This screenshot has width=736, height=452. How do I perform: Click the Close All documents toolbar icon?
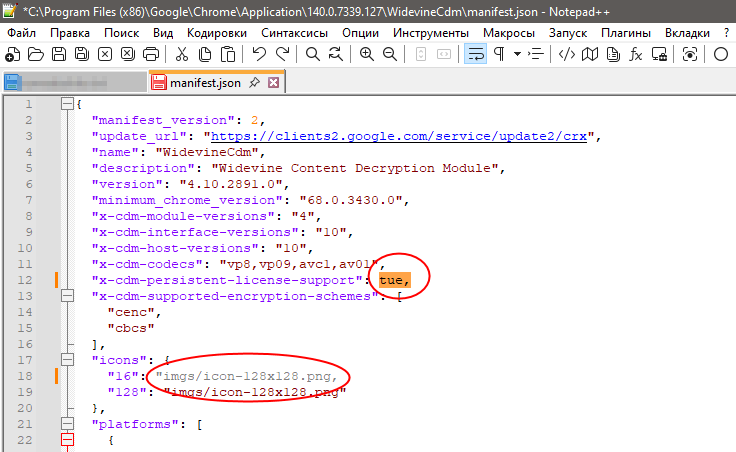pyautogui.click(x=128, y=54)
